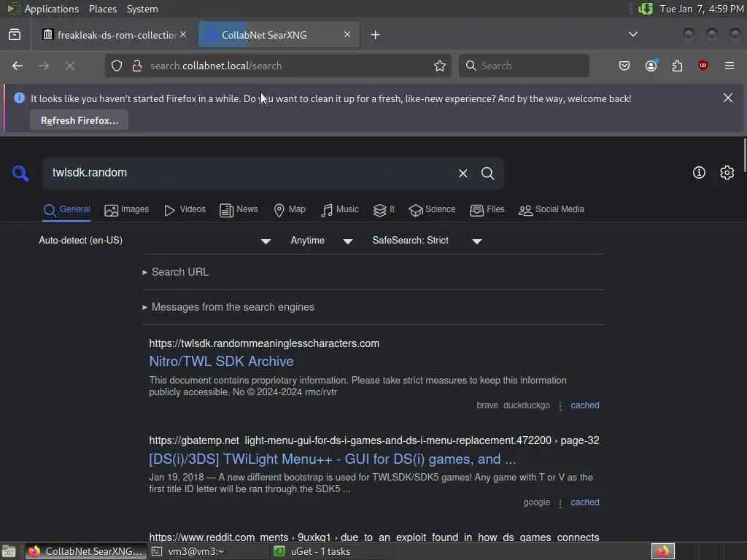Bookmark this page with the star
Screen dimensions: 747x560
440,66
